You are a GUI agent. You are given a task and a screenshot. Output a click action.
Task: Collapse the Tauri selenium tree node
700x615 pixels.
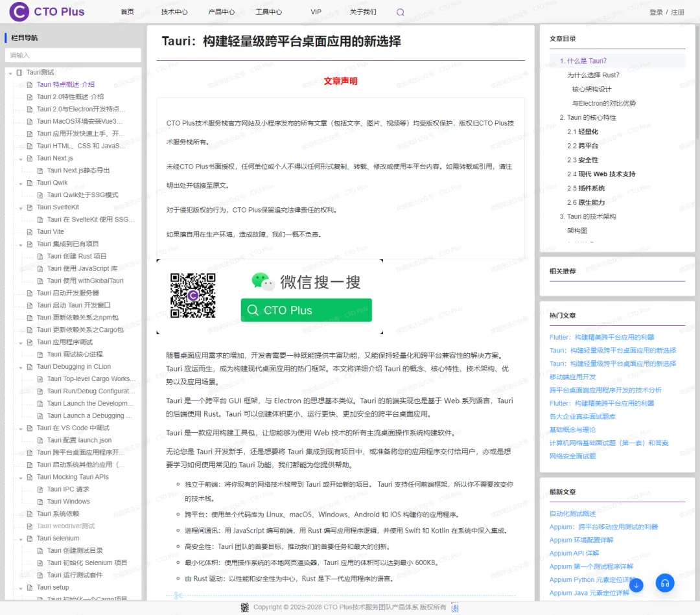pyautogui.click(x=21, y=539)
